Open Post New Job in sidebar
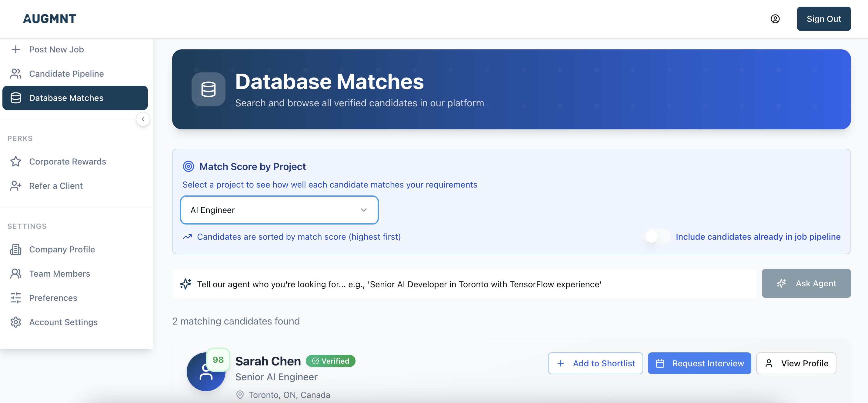Screen dimensions: 868x403 (x=75, y=49)
